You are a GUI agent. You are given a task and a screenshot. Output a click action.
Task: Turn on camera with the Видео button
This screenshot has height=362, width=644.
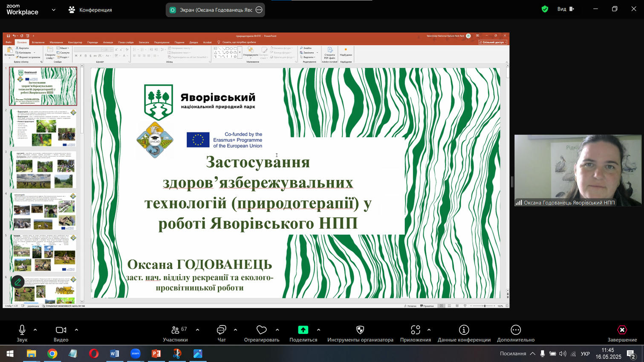coord(61,333)
